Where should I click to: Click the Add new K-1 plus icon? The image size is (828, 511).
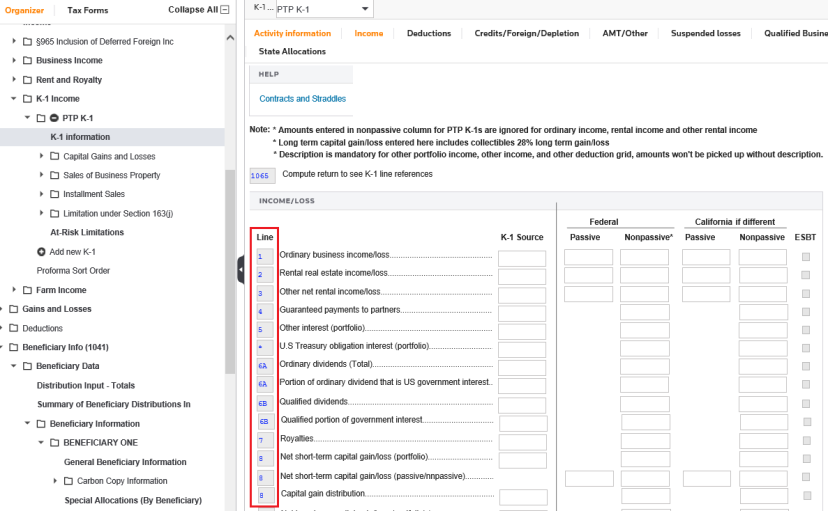(x=41, y=251)
